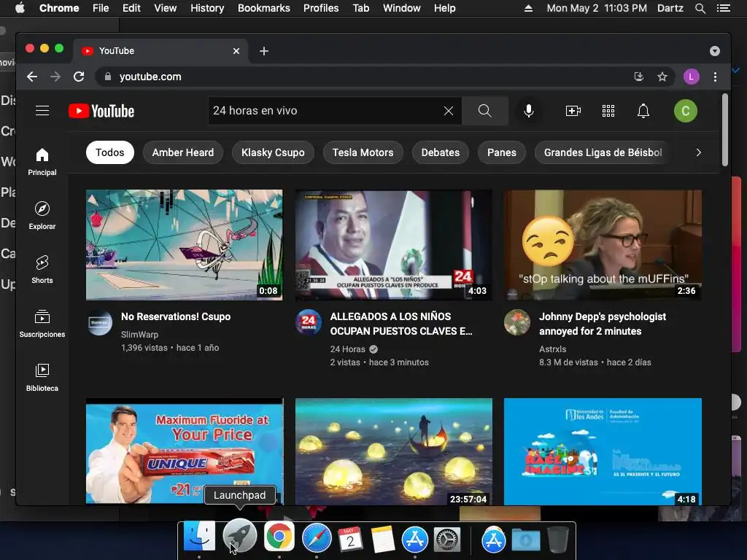Run search with the magnifying glass button
Viewport: 747px width, 560px height.
pos(484,111)
